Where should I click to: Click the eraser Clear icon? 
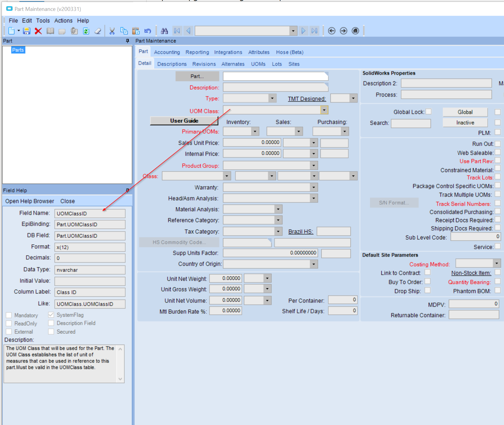point(98,31)
